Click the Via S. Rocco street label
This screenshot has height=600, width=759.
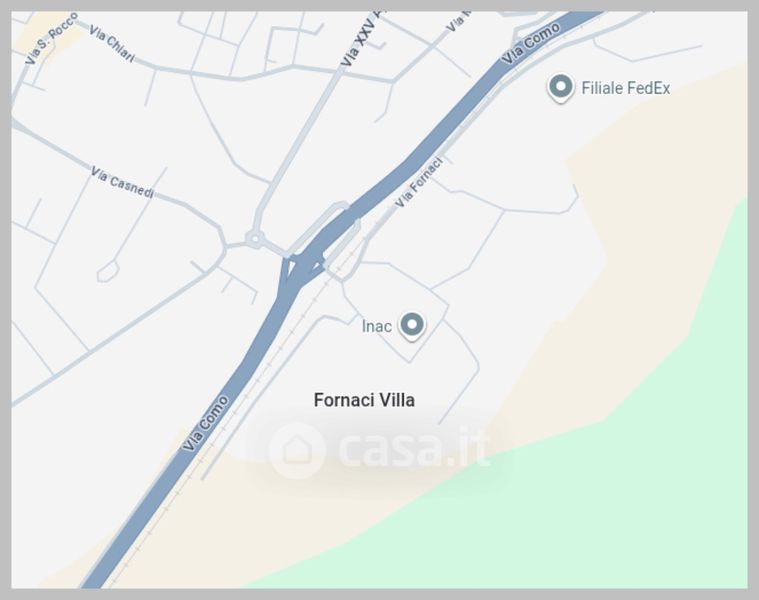click(x=51, y=38)
